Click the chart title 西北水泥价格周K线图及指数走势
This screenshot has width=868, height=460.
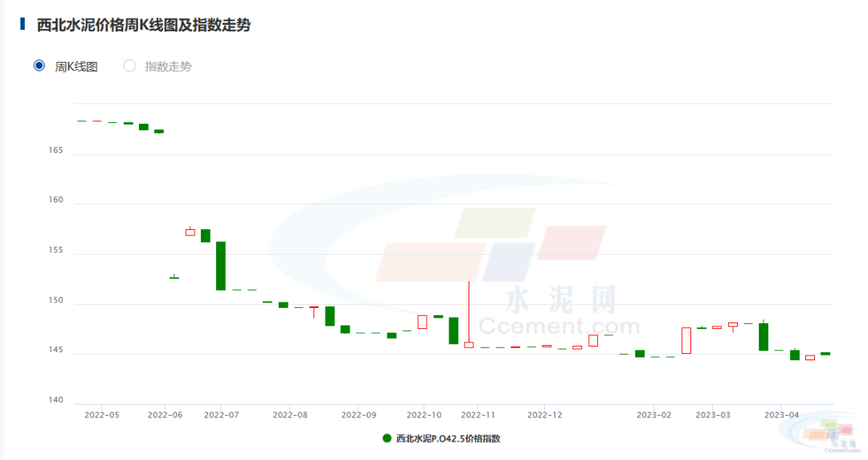[x=143, y=25]
